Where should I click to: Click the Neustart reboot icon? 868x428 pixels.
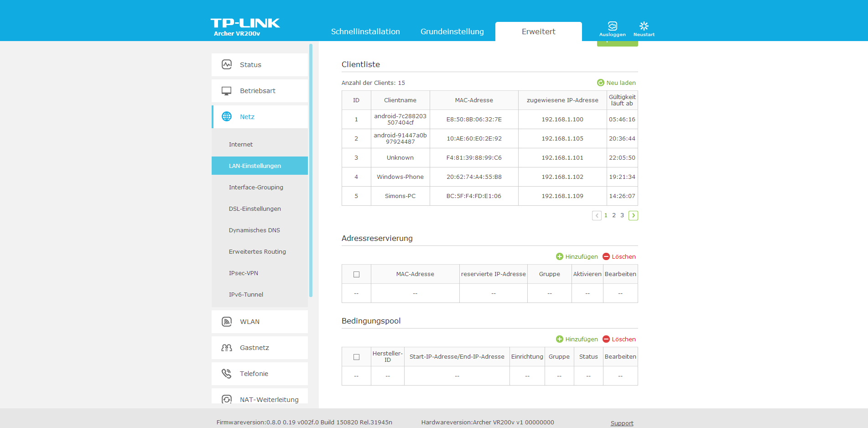pyautogui.click(x=644, y=26)
